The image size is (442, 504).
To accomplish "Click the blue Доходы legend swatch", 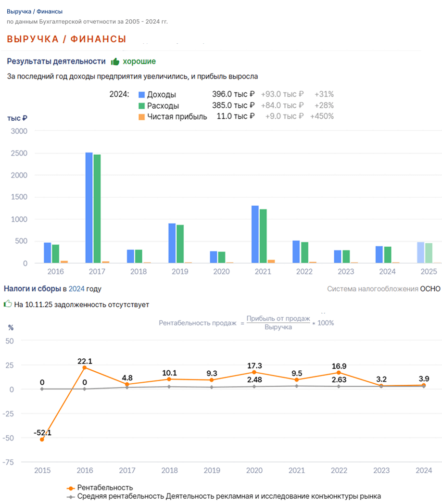I will 141,95.
